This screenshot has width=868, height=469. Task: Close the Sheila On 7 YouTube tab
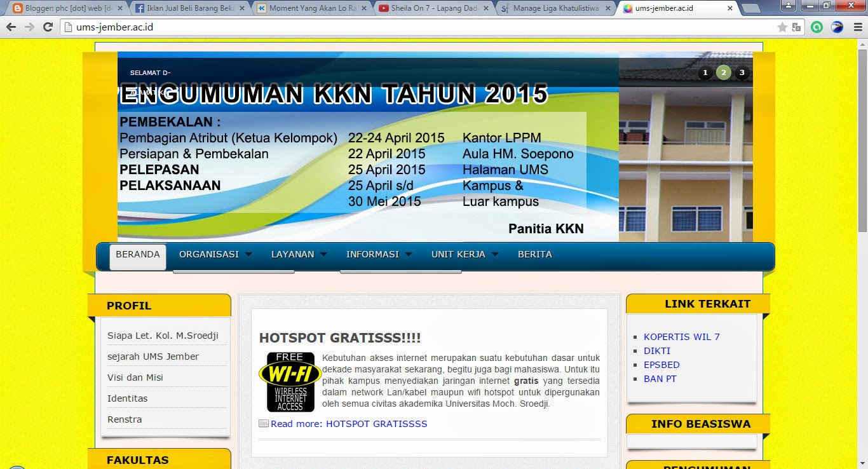(x=485, y=9)
